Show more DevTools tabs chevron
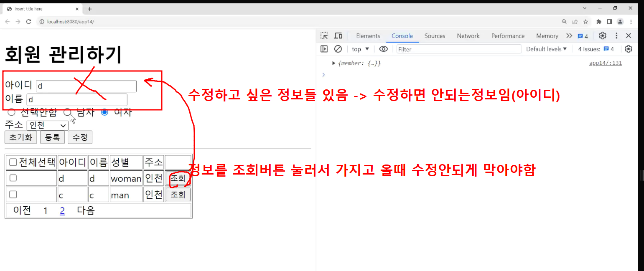This screenshot has height=271, width=644. click(x=569, y=36)
